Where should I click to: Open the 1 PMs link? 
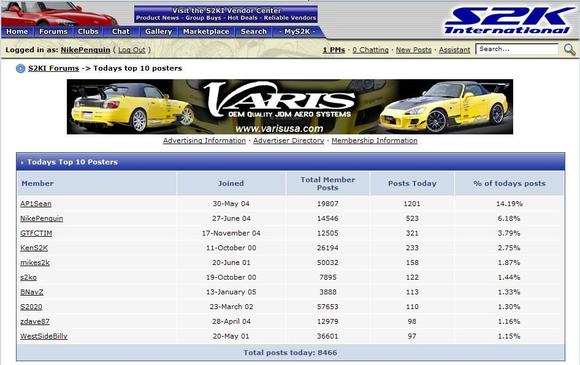point(334,50)
